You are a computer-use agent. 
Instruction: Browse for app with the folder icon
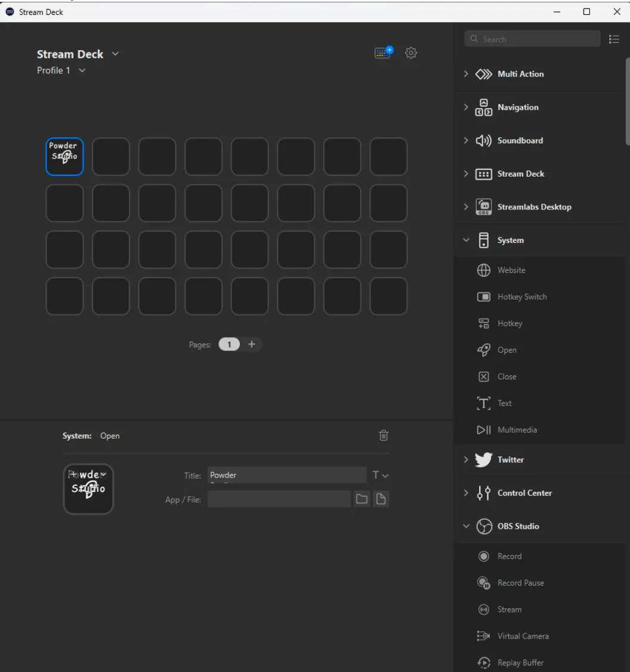pyautogui.click(x=362, y=499)
